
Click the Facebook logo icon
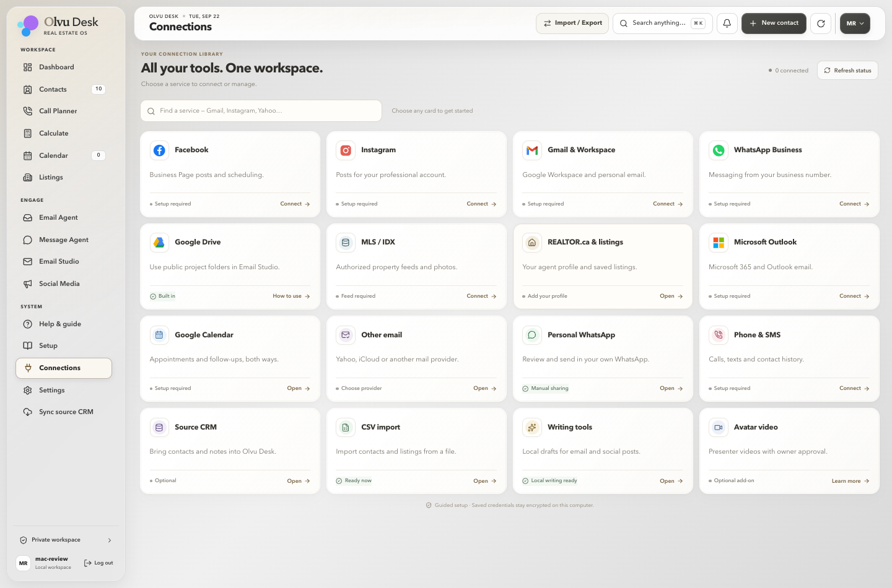tap(159, 150)
